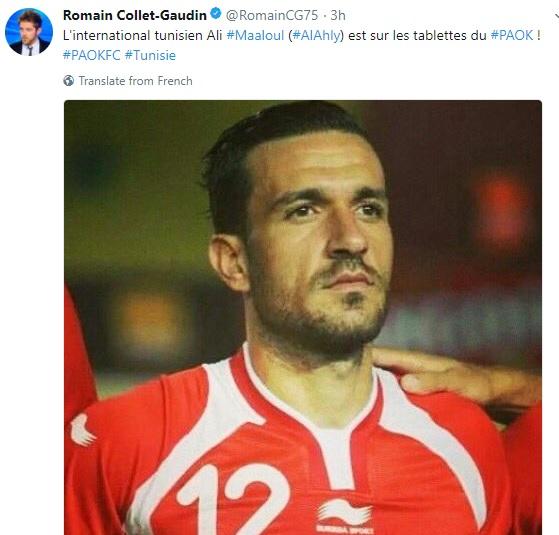Click the words 'est sur les tablettes du'
The width and height of the screenshot is (559, 535).
tap(417, 35)
